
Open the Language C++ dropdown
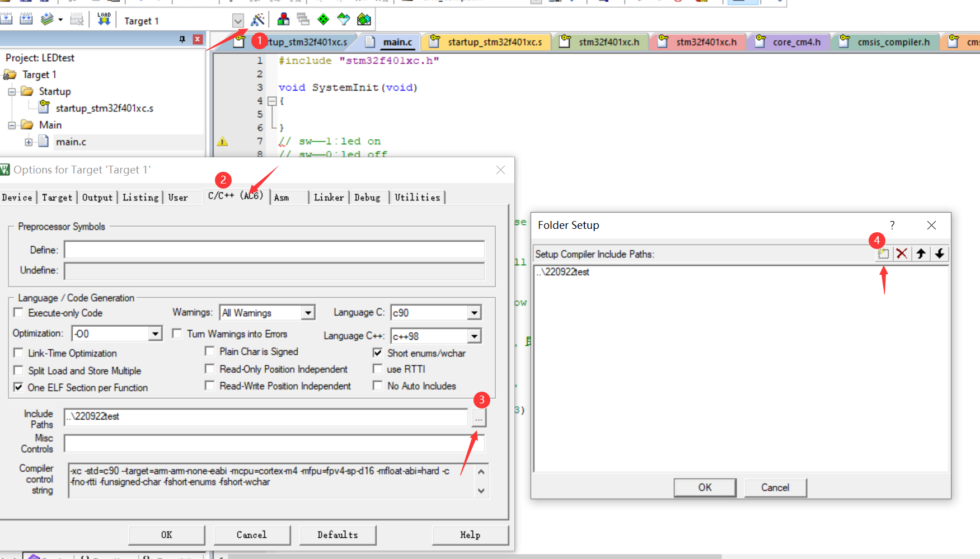tap(474, 336)
